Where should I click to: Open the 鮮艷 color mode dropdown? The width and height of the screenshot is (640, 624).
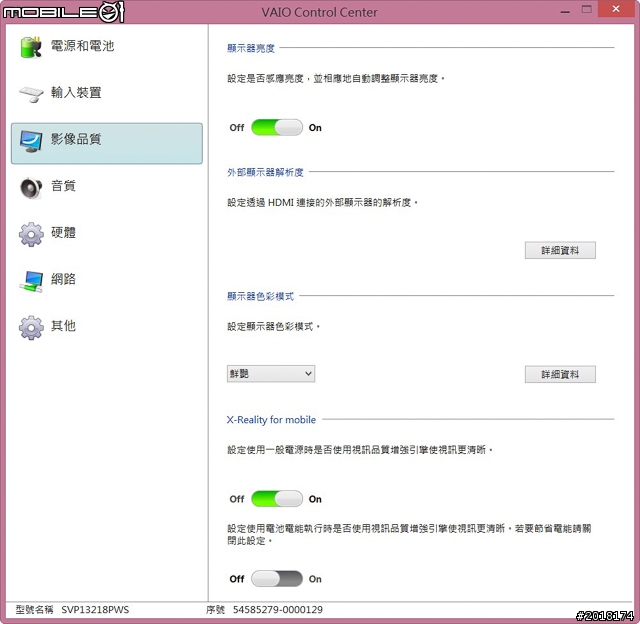pos(271,373)
